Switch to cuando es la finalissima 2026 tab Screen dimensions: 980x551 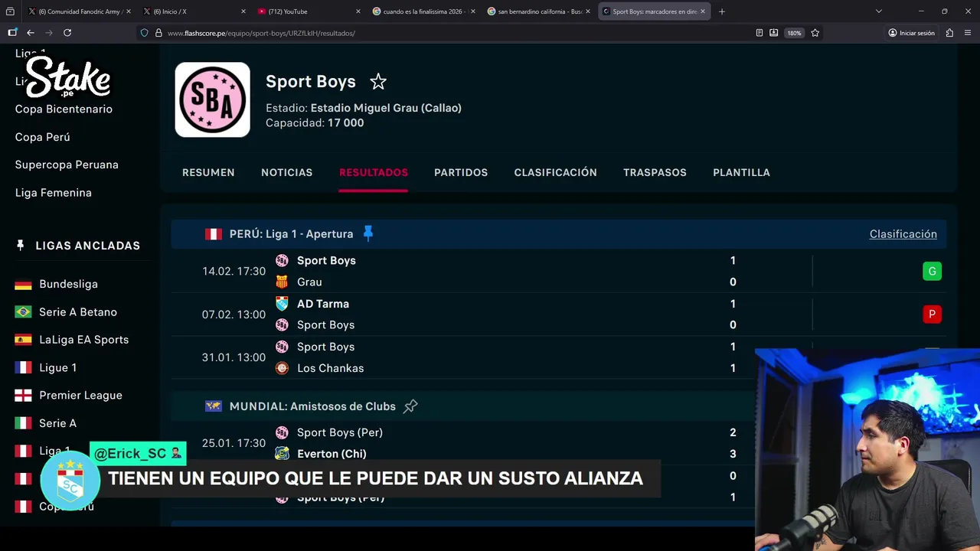click(x=424, y=11)
